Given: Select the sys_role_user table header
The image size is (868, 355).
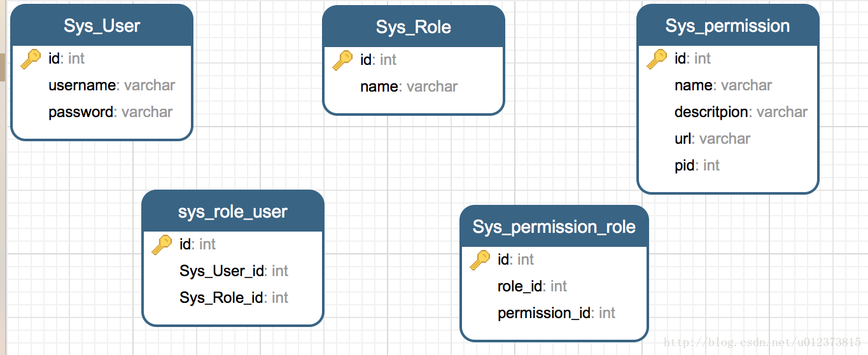Looking at the screenshot, I should [233, 211].
